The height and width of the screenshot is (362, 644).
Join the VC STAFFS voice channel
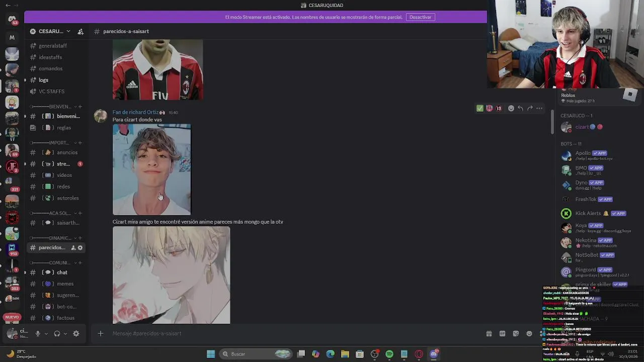56,92
